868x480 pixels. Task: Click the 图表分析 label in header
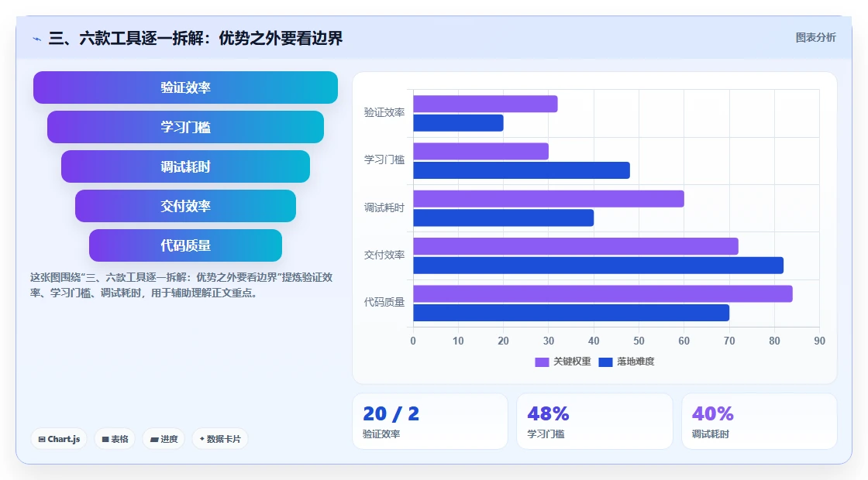point(815,38)
